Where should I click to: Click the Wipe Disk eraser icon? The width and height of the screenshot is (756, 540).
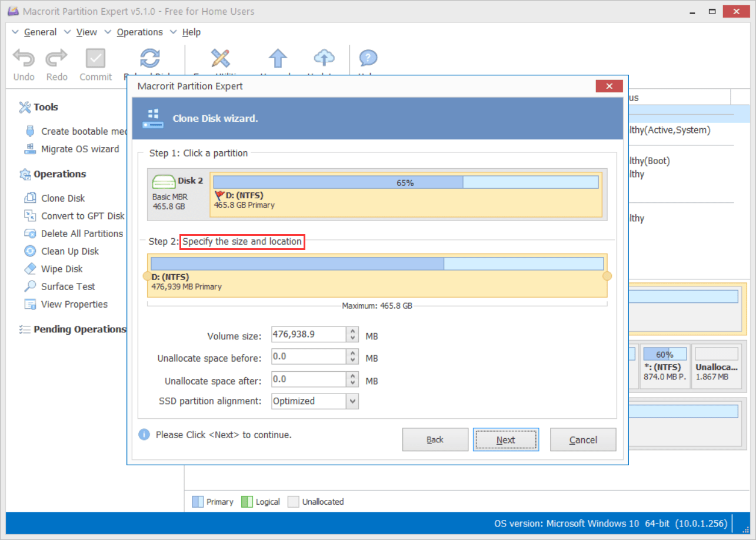click(x=30, y=269)
